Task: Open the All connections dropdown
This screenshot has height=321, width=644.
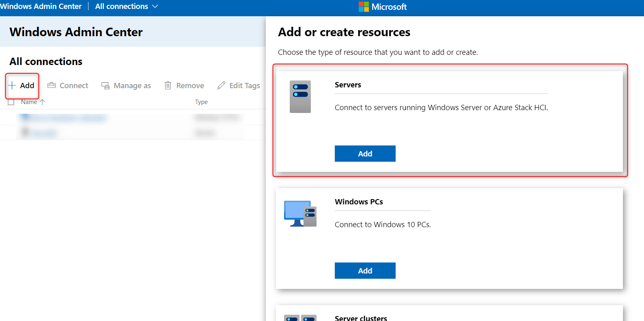Action: pos(126,7)
